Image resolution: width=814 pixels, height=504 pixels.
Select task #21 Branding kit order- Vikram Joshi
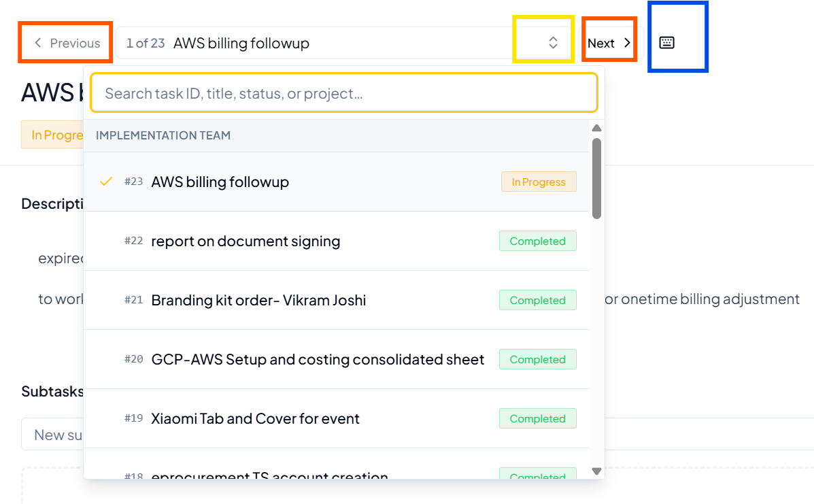336,300
